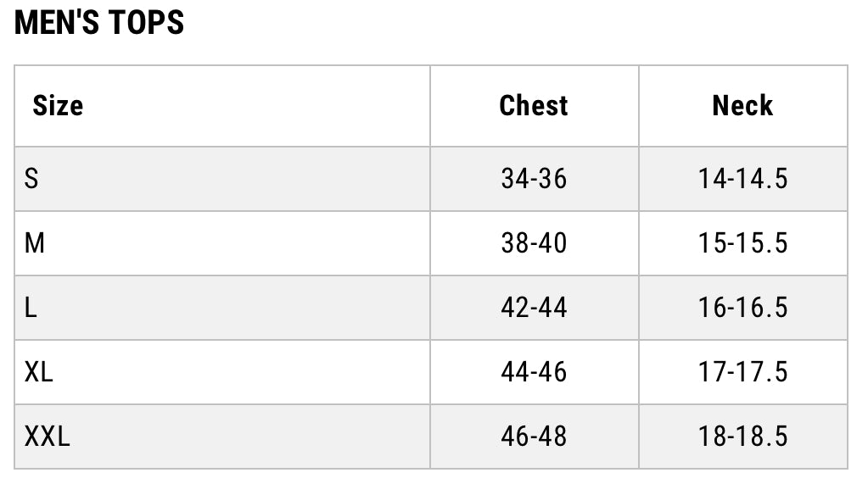Select chest value 42-44
This screenshot has width=868, height=484.
coord(534,308)
